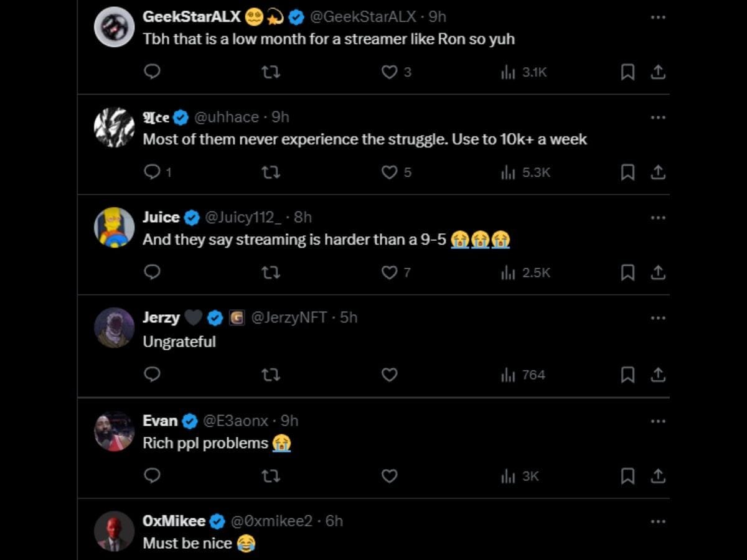This screenshot has width=747, height=560.
Task: Reply to GeekStarALX's tweet
Action: pos(151,72)
